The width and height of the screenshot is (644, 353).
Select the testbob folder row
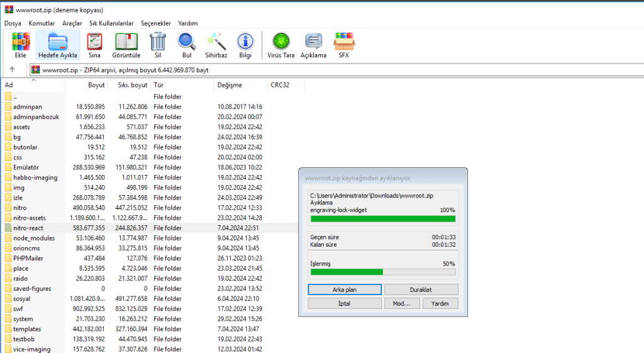[x=150, y=339]
